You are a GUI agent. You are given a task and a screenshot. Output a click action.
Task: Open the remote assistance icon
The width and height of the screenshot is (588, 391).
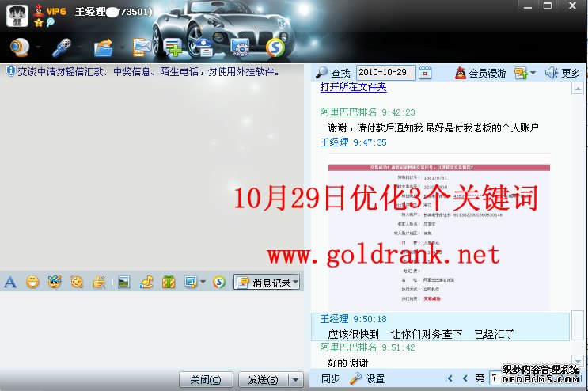[203, 47]
